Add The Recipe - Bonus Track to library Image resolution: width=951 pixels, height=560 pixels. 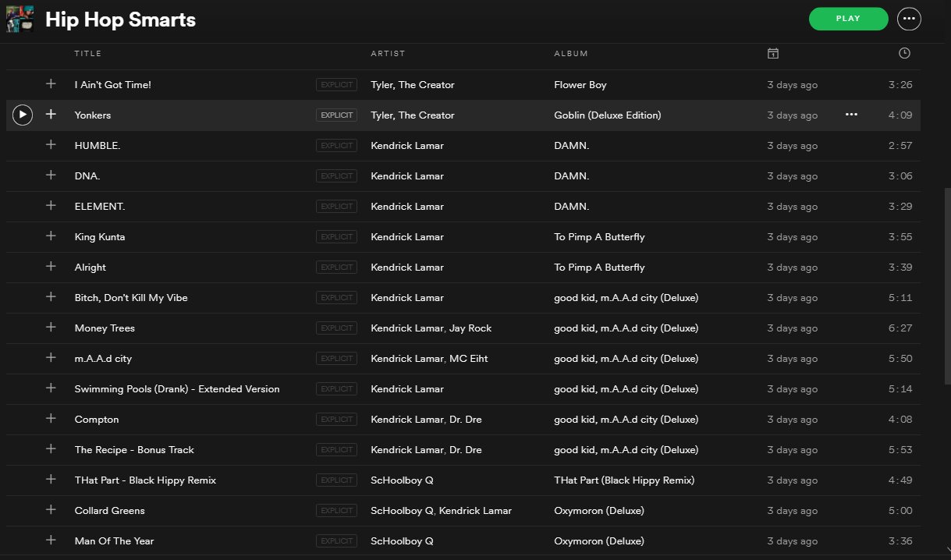[51, 448]
